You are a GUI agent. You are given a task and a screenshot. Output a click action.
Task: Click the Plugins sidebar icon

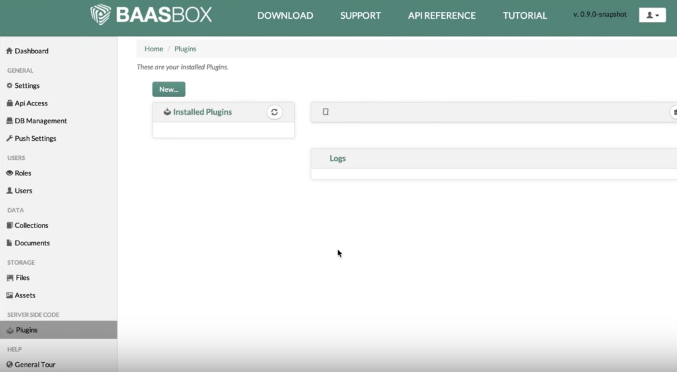10,330
